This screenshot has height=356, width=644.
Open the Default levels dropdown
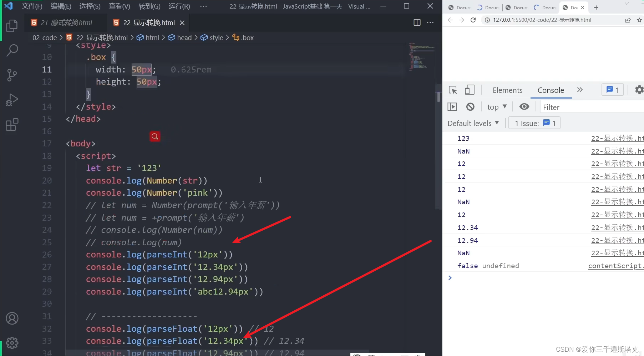(473, 123)
